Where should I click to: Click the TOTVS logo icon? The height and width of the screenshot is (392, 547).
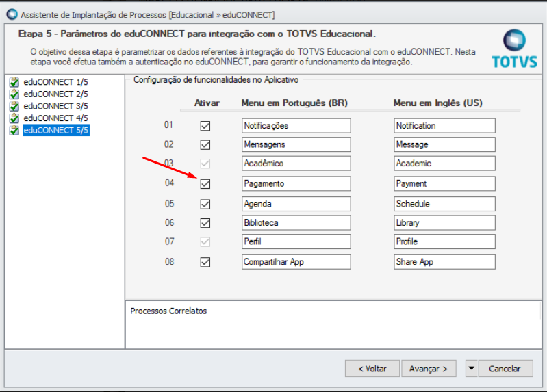(x=514, y=48)
